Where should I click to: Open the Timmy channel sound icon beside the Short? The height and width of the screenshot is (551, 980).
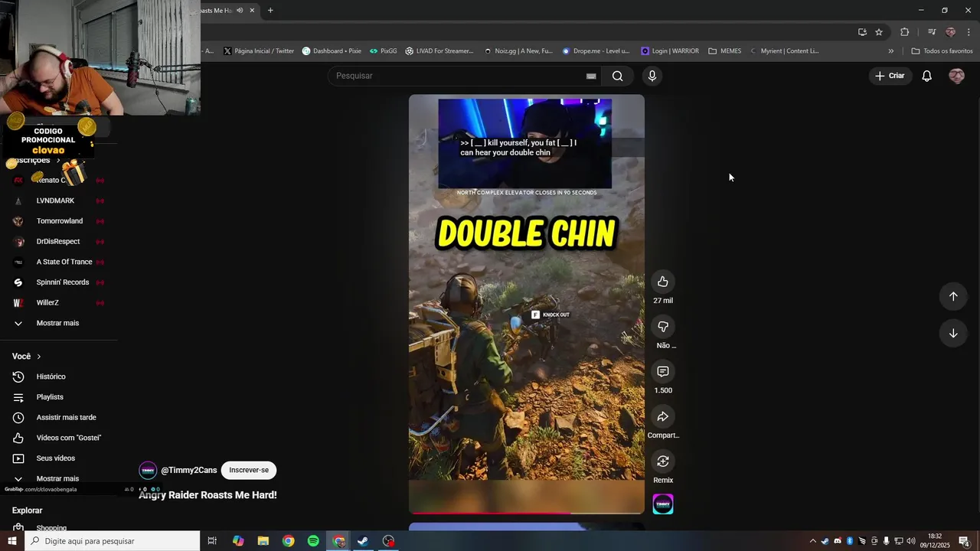coord(663,504)
